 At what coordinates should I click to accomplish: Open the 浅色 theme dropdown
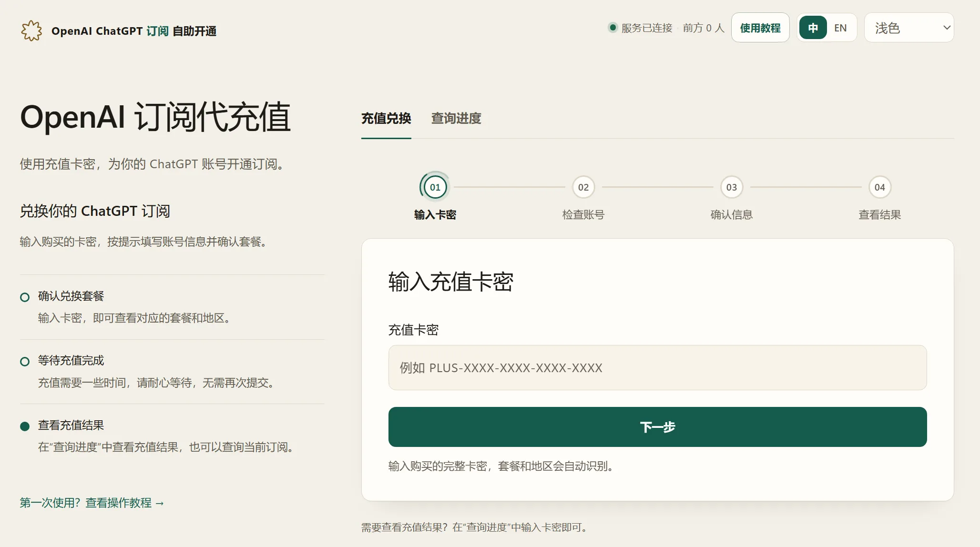point(909,28)
